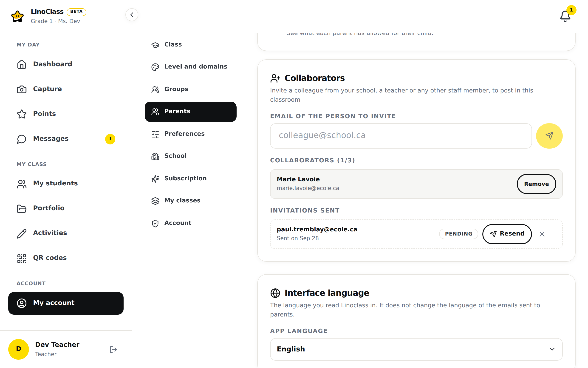Open QR codes page
588x368 pixels.
point(66,258)
